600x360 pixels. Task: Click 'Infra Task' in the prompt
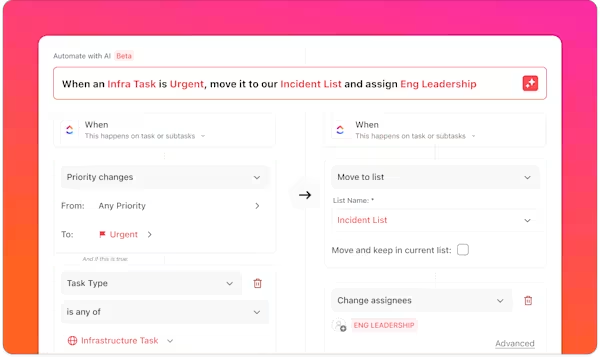click(132, 84)
